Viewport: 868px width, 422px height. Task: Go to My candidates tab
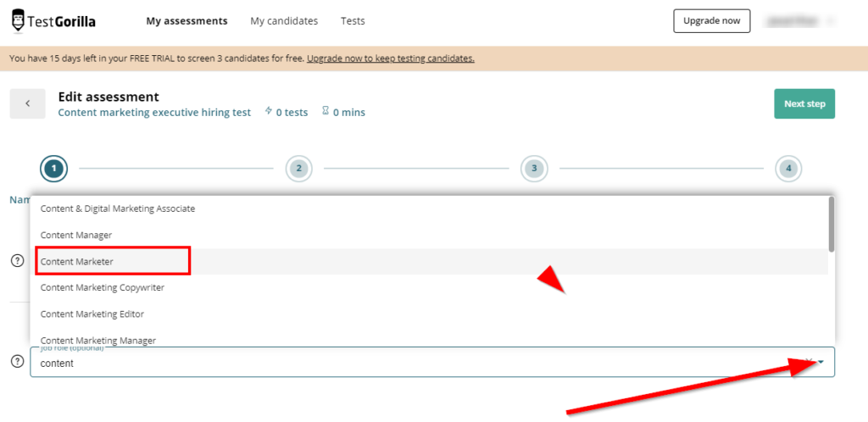pos(284,21)
